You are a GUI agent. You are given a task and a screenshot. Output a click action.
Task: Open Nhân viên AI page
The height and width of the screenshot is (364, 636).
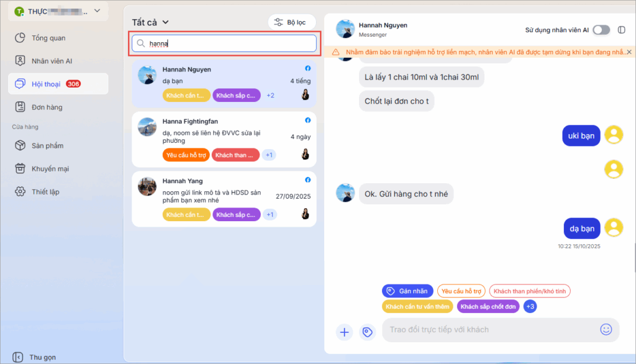(x=52, y=61)
